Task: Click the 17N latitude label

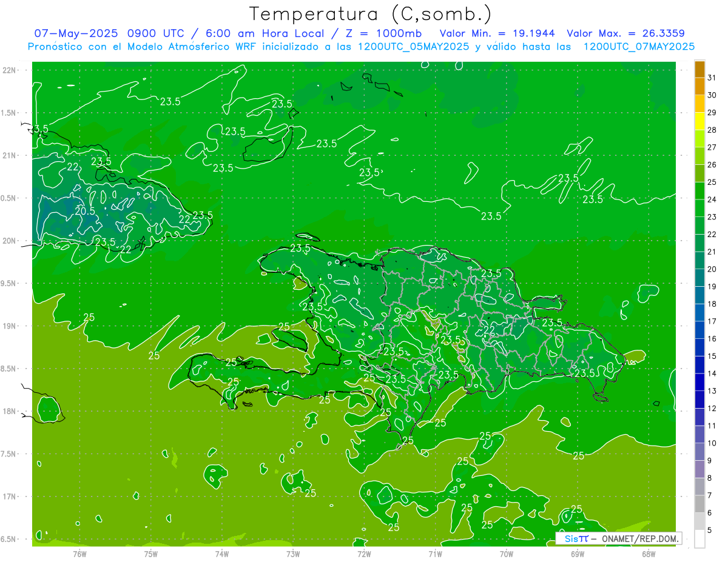Action: pos(10,497)
